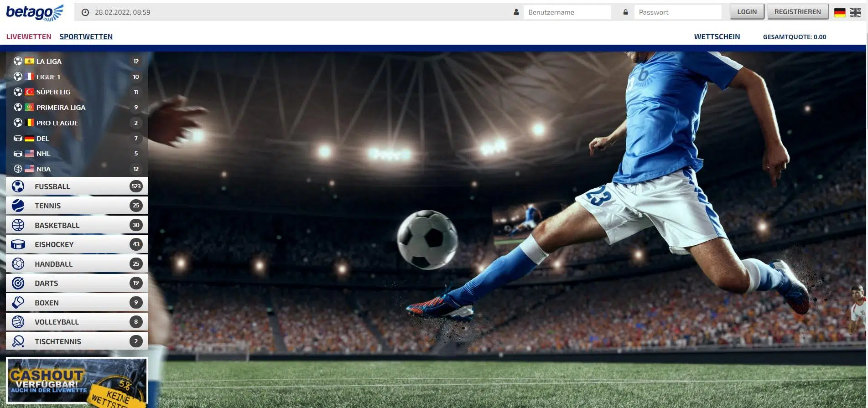Click the 19 count badge for Darts
Viewport: 868px width, 408px height.
tap(136, 283)
